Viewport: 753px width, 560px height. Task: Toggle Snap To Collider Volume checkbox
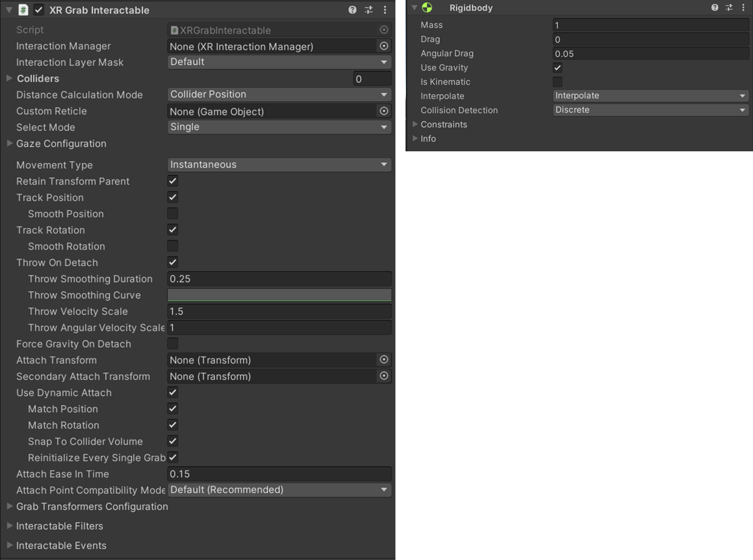point(173,441)
